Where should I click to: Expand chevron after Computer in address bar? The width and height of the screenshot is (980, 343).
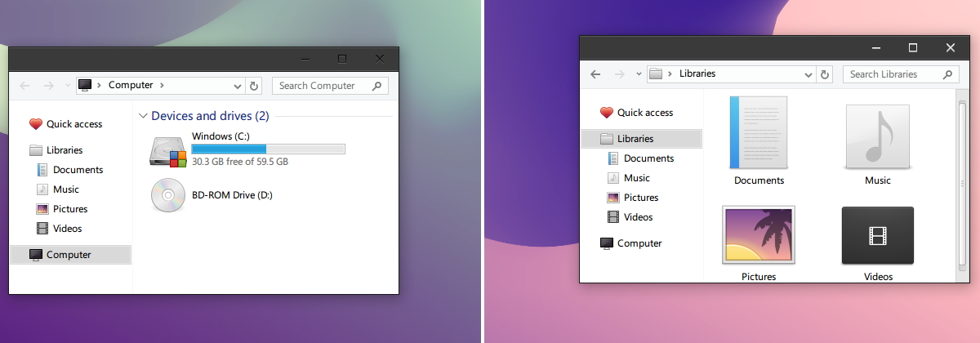point(162,85)
